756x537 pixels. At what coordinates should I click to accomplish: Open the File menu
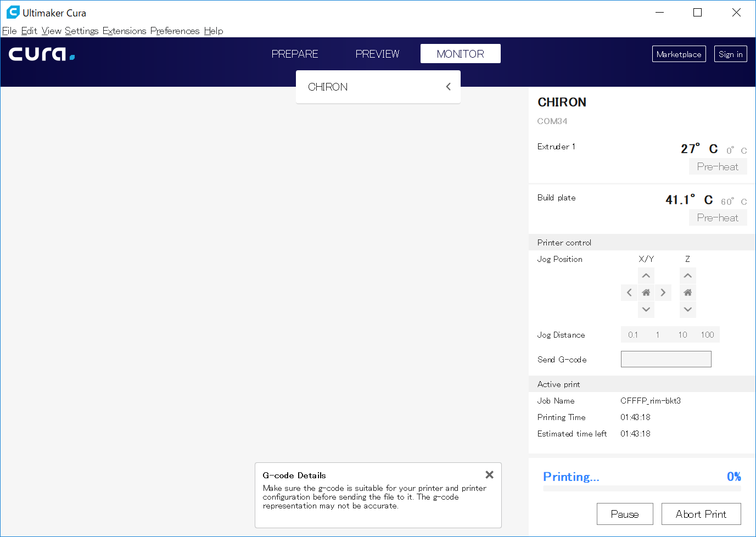pos(9,31)
